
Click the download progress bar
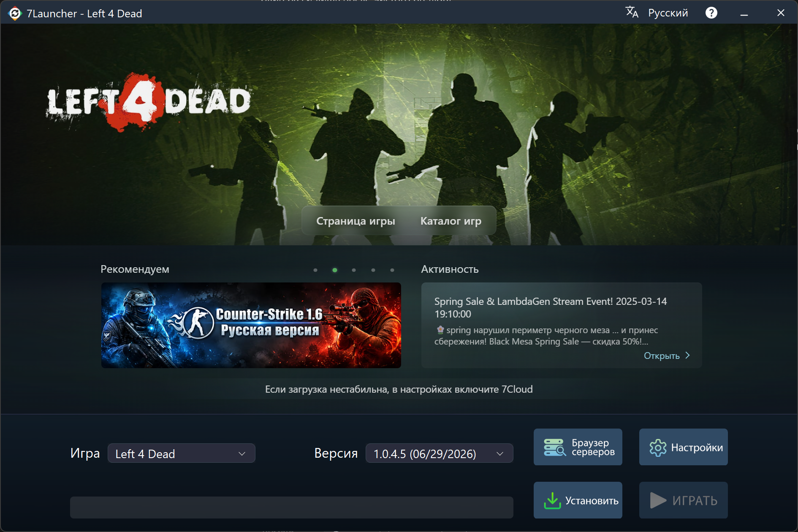coord(292,508)
